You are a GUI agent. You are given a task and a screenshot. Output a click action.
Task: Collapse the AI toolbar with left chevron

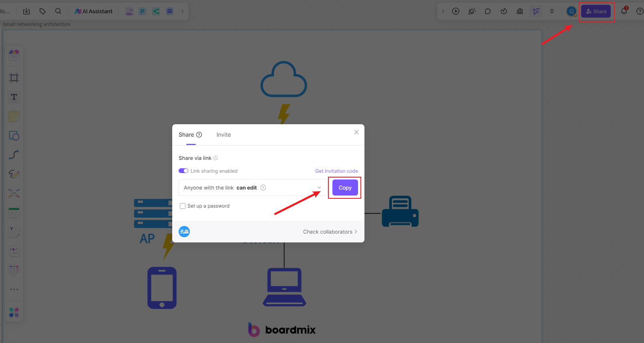183,11
